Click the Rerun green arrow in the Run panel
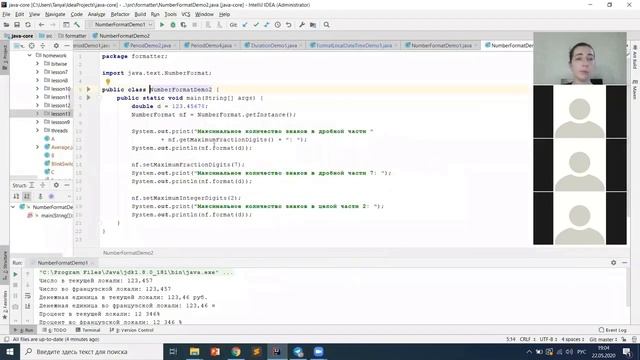Viewport: 640px width, 360px height. pyautogui.click(x=16, y=274)
